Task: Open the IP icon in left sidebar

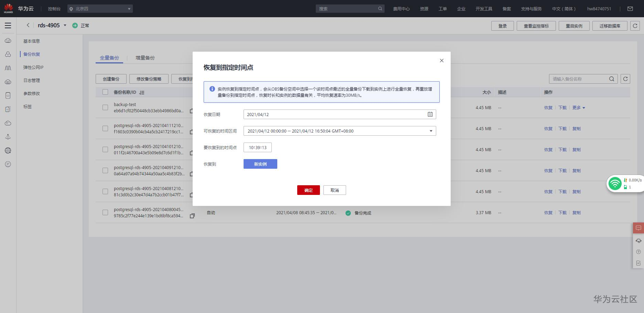Action: (x=8, y=164)
